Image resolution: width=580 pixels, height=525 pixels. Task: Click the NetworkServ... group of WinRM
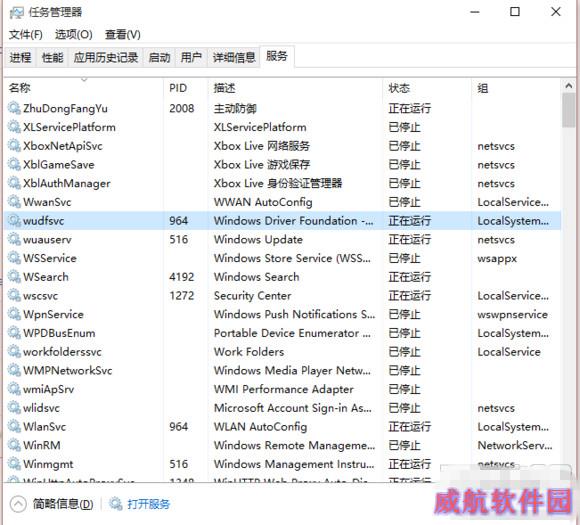click(x=515, y=445)
